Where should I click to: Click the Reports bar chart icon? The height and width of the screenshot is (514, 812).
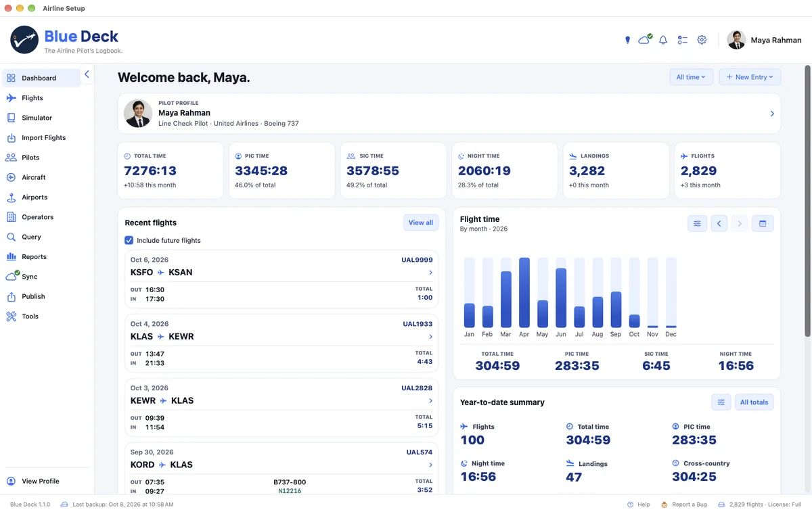[11, 257]
